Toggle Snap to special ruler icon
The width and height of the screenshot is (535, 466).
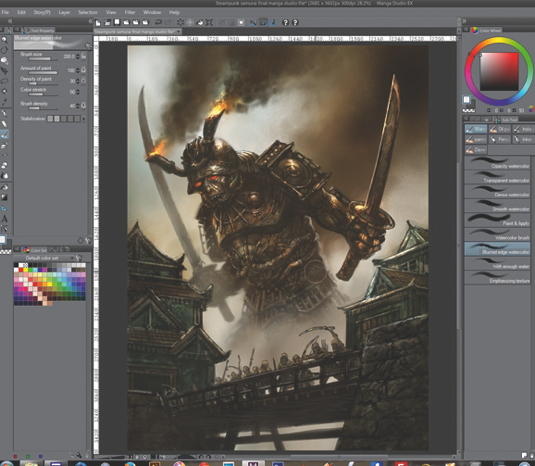pyautogui.click(x=263, y=23)
